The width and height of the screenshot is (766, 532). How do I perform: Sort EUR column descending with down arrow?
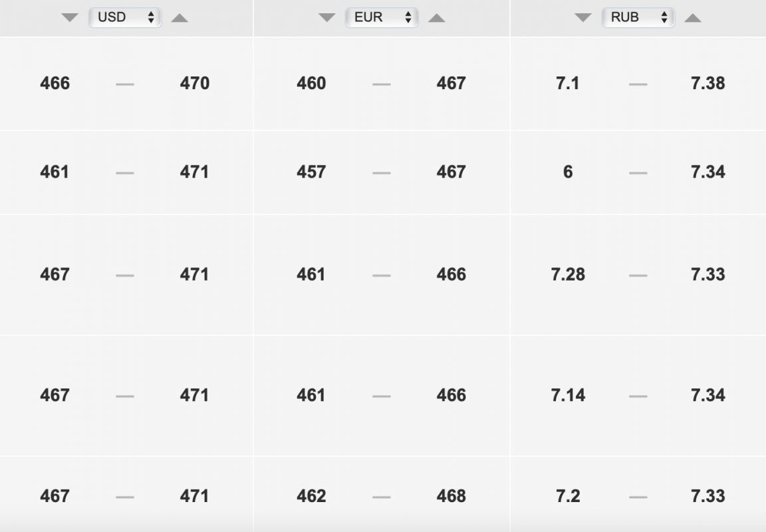(x=327, y=18)
